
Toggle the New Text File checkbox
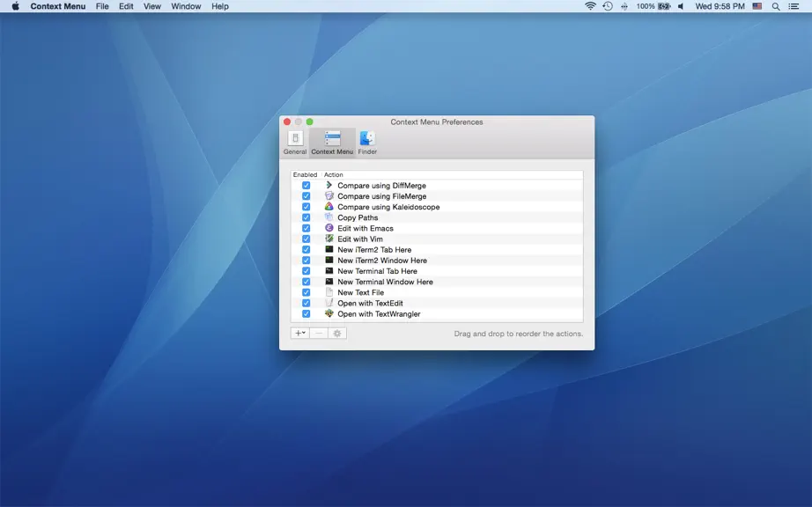306,292
